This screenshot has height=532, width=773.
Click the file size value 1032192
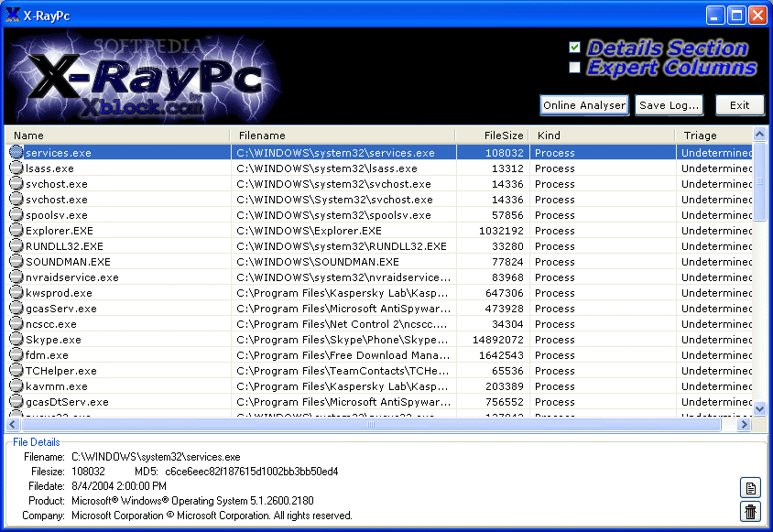501,231
